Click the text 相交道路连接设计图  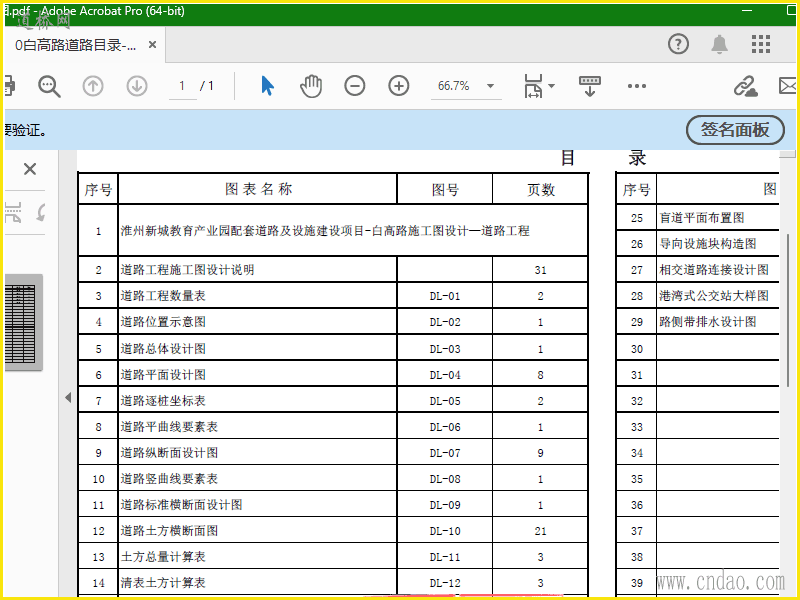click(x=714, y=269)
